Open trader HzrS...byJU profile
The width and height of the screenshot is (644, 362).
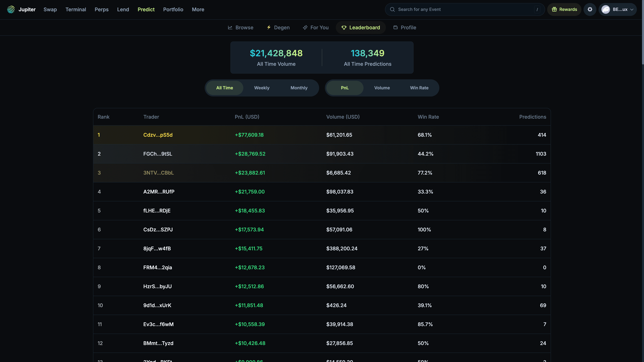[157, 287]
